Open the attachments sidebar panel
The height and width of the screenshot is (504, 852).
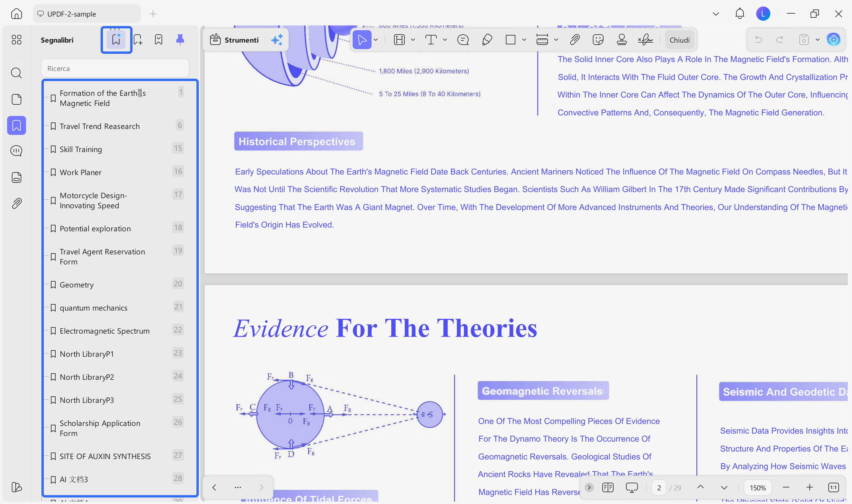pyautogui.click(x=17, y=203)
